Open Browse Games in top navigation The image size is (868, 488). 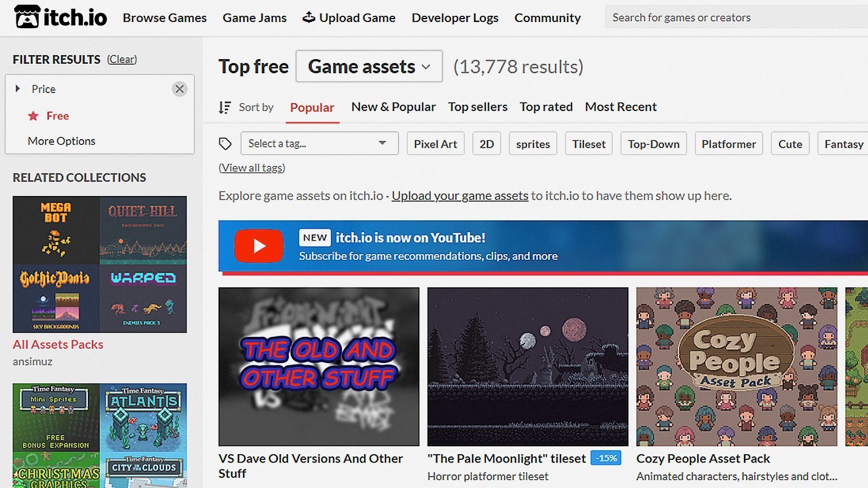coord(165,17)
